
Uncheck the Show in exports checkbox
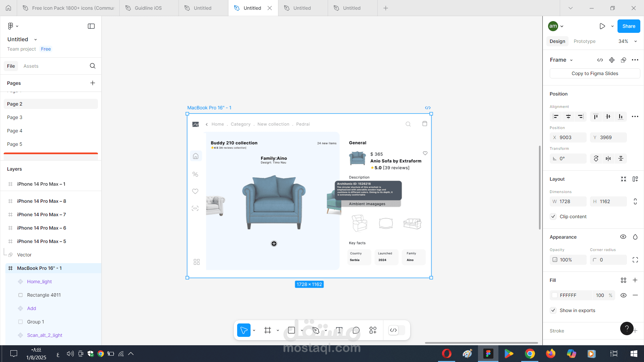pyautogui.click(x=553, y=310)
